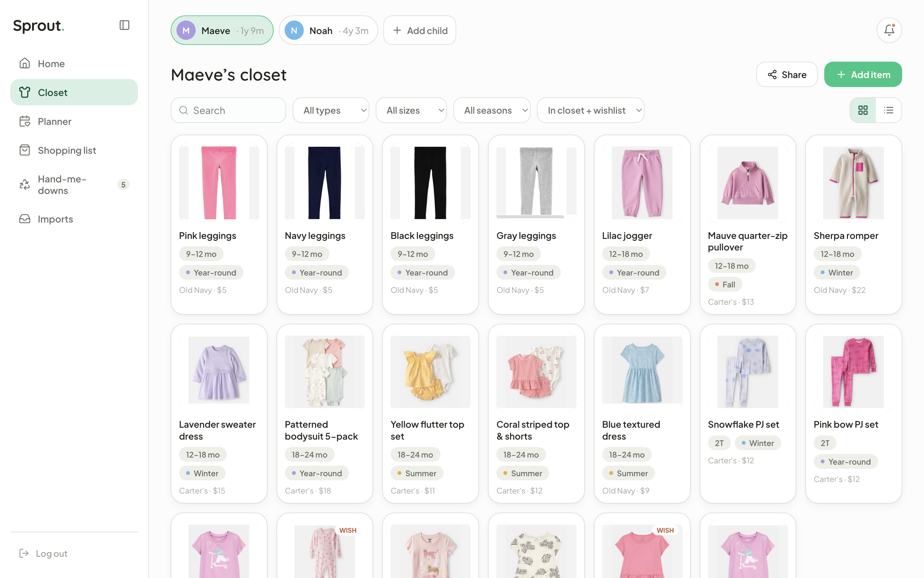Click the Sprout logo
924x578 pixels.
(38, 26)
